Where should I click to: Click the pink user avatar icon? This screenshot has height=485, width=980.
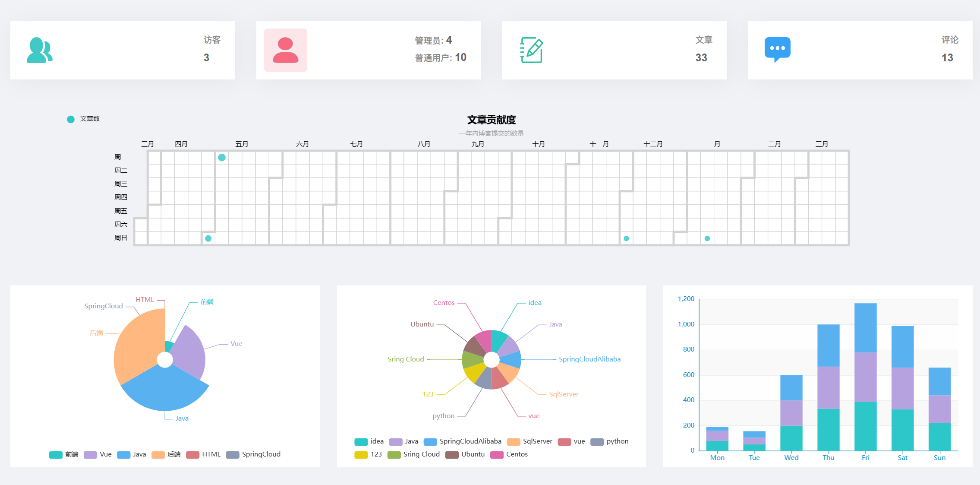pyautogui.click(x=285, y=50)
